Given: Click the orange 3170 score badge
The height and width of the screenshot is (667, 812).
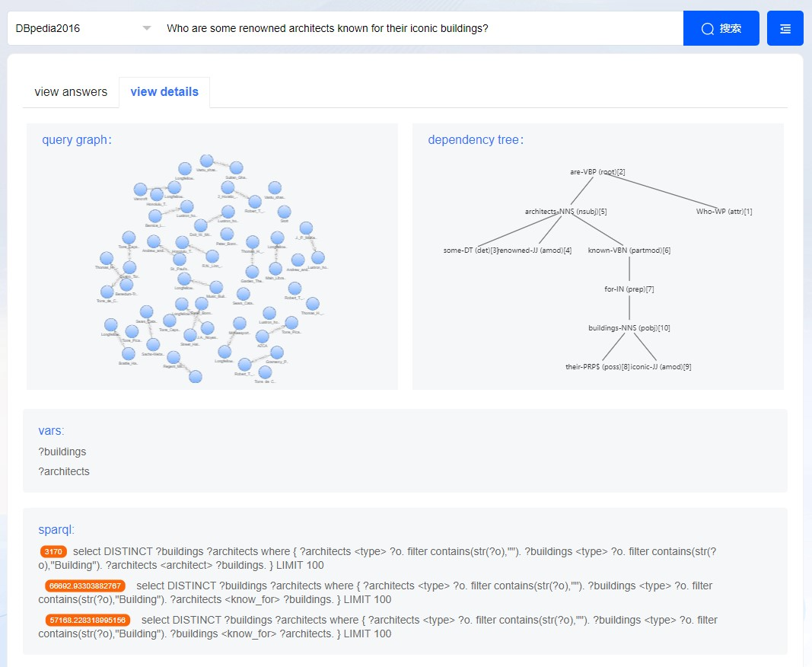Looking at the screenshot, I should 53,551.
